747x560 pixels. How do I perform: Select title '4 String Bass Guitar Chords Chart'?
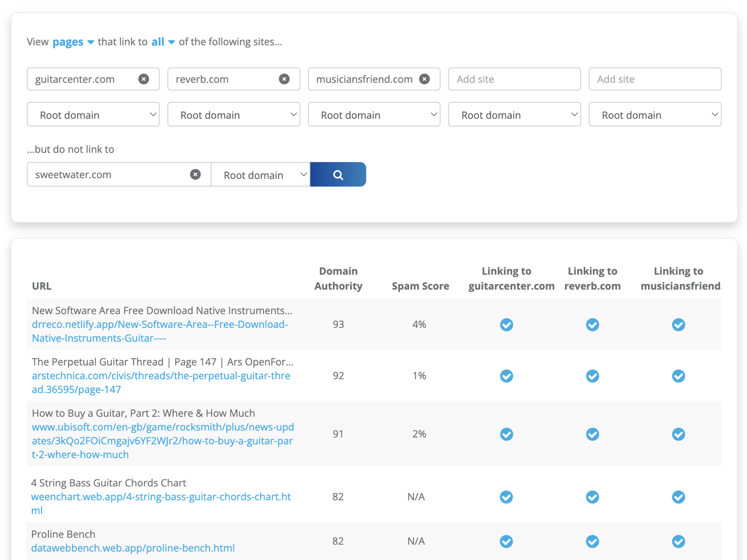[x=108, y=483]
